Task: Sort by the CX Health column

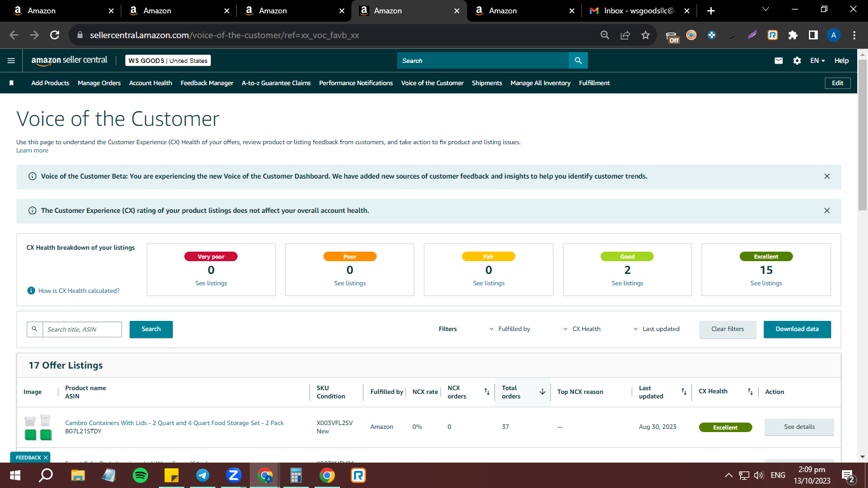Action: click(750, 392)
